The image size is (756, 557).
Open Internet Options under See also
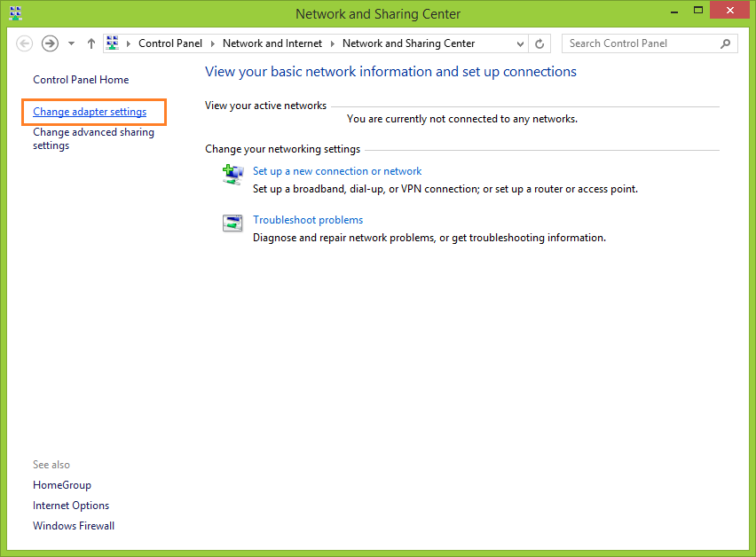pos(71,506)
